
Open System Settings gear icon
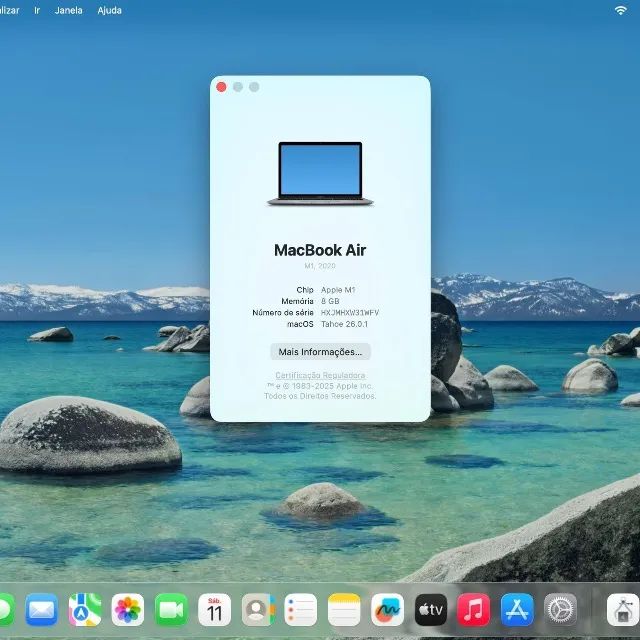560,610
